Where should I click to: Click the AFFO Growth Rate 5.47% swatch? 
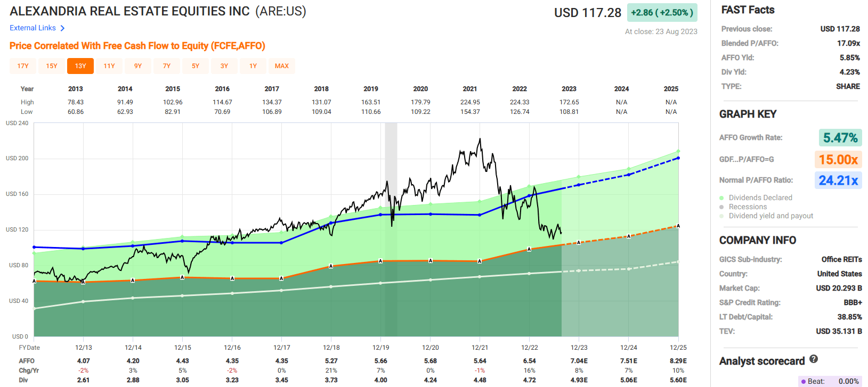(840, 138)
